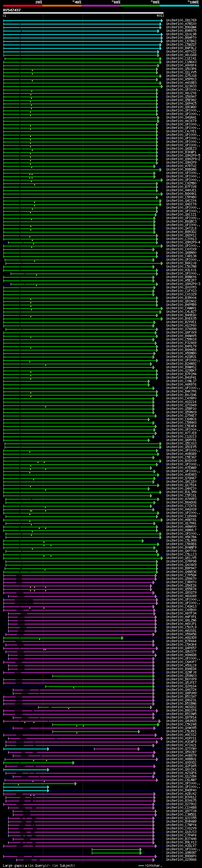Select isoform label UniRef100_Q9H2P9-5

click(183, 156)
